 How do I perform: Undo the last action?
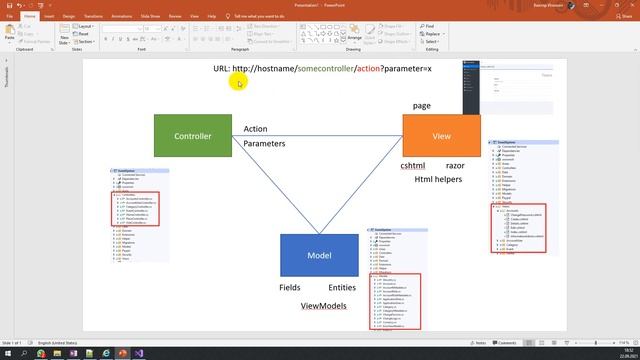(x=19, y=5)
